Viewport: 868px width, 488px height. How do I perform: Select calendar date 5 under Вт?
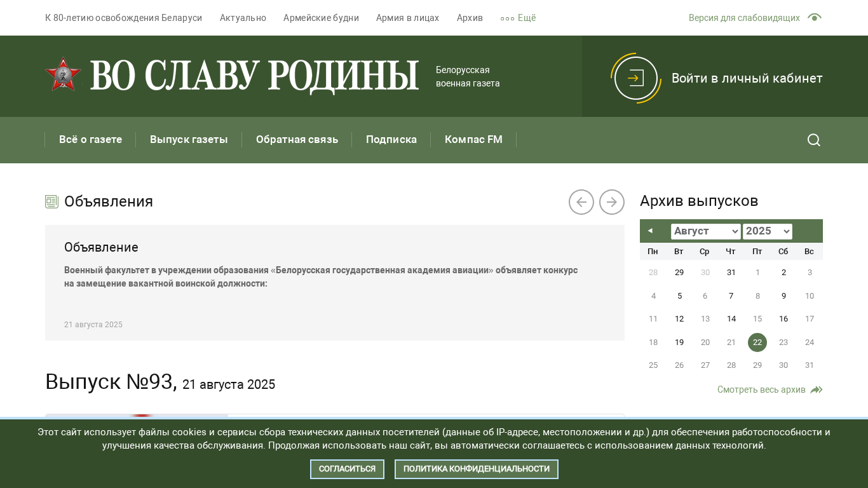point(679,296)
